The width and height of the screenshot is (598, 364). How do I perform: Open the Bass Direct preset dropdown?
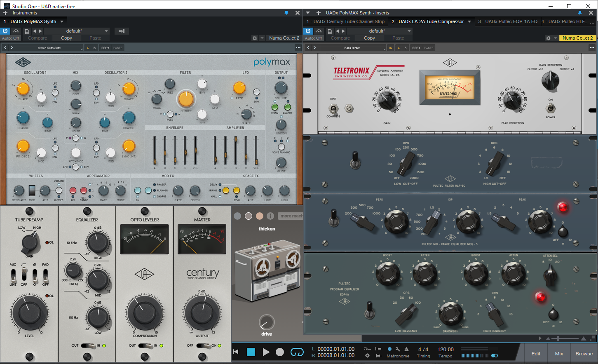click(x=352, y=48)
